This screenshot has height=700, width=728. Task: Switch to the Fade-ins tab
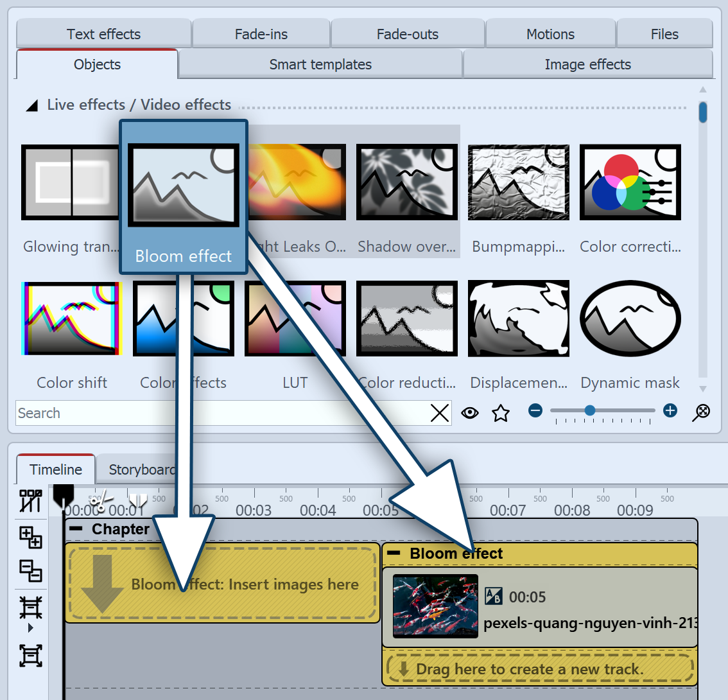click(261, 34)
